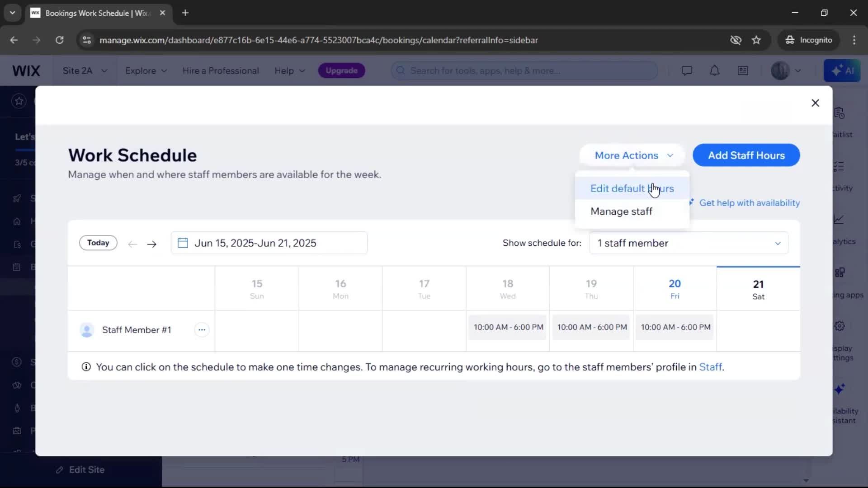Expand the staff member filter dropdown
This screenshot has height=488, width=868.
click(x=689, y=243)
